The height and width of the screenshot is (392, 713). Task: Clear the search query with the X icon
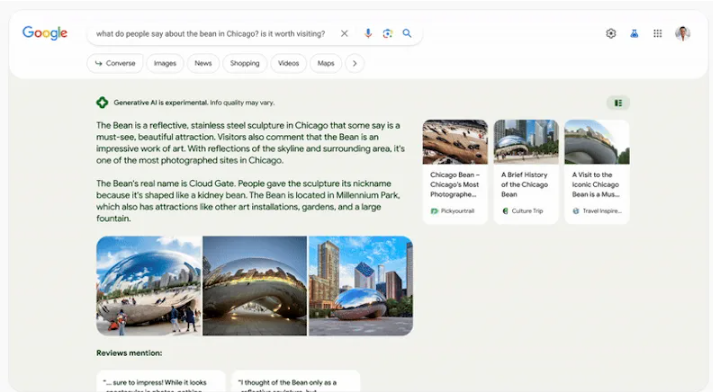(x=344, y=33)
